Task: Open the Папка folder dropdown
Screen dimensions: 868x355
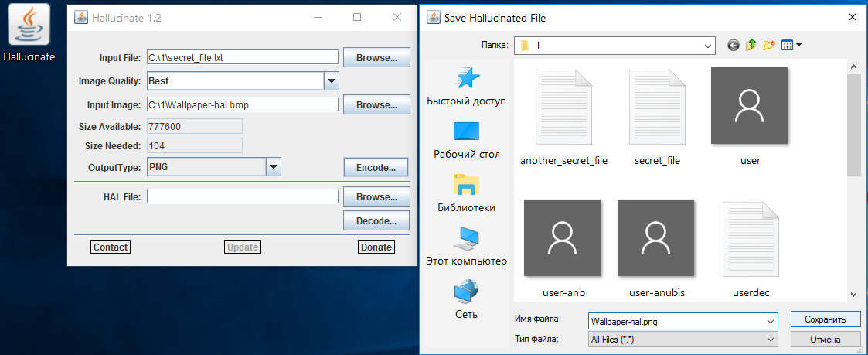Action: (707, 46)
